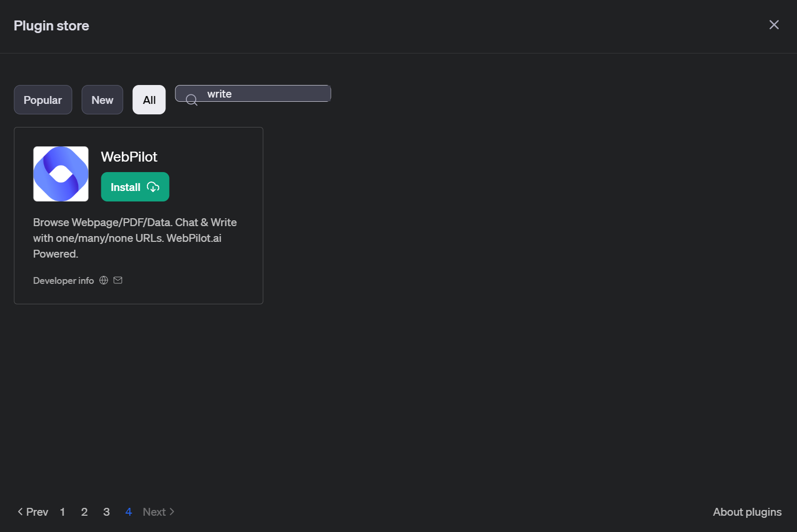Close the Plugin store dialog
This screenshot has width=797, height=532.
click(773, 25)
